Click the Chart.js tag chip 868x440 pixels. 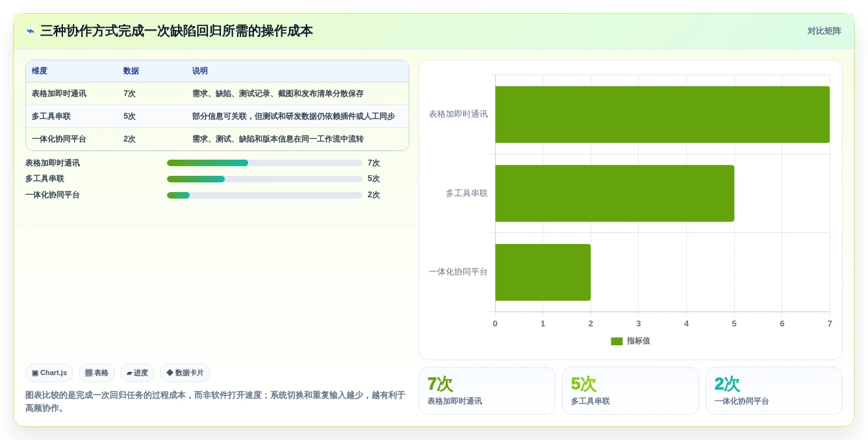tap(49, 373)
